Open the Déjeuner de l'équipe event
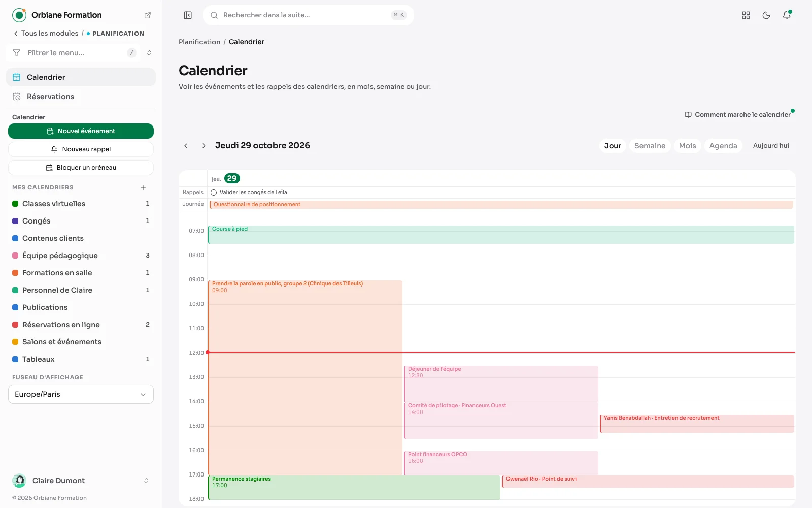Screen dimensions: 812x508 [501, 384]
